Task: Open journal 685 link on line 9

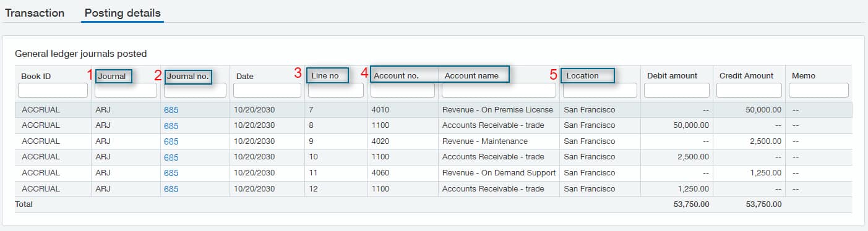Action: (171, 141)
